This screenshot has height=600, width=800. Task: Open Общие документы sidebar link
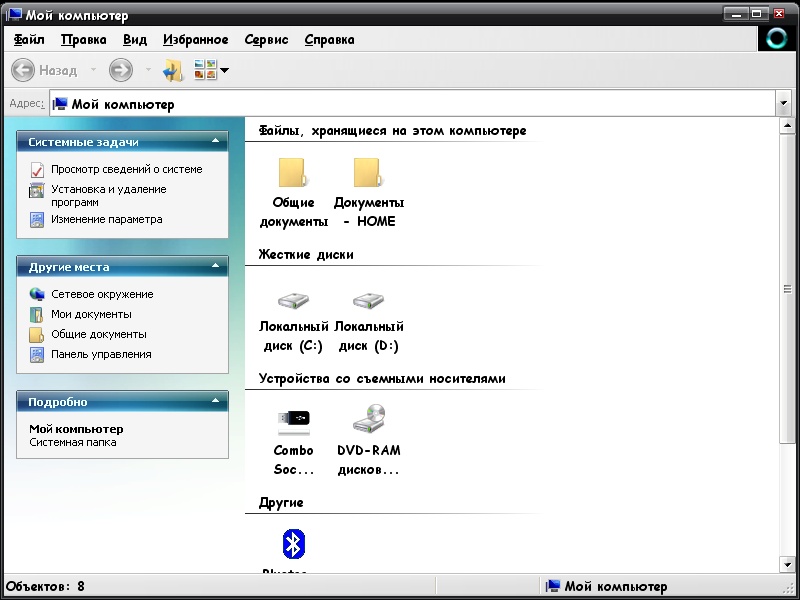click(98, 334)
